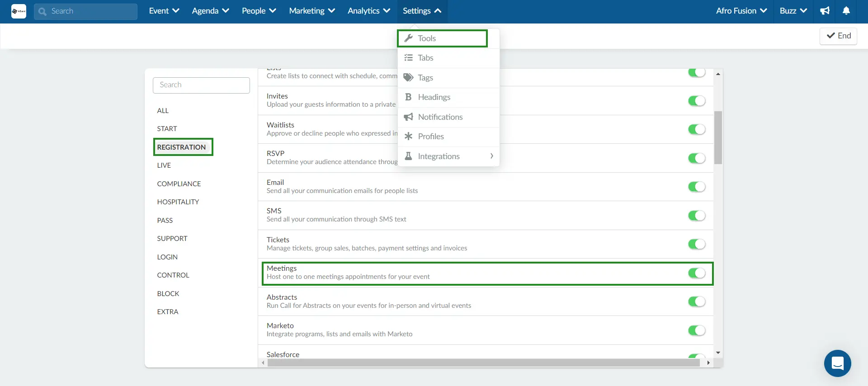Toggle the Invites switch
Screen dimensions: 868x386
pyautogui.click(x=697, y=101)
